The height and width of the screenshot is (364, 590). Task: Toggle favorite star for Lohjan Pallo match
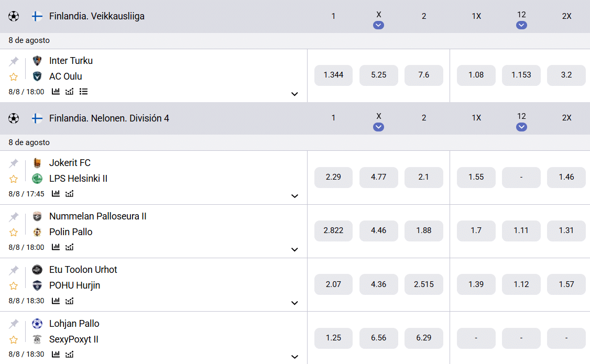point(14,340)
